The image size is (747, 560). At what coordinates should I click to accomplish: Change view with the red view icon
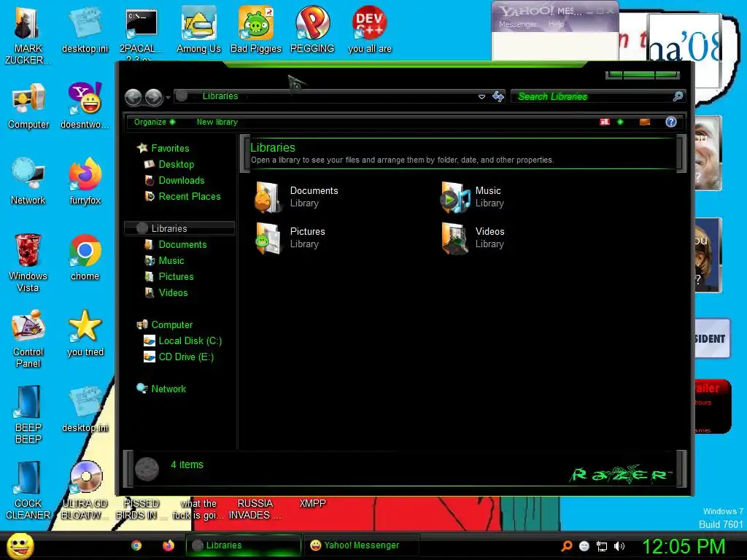tap(605, 122)
